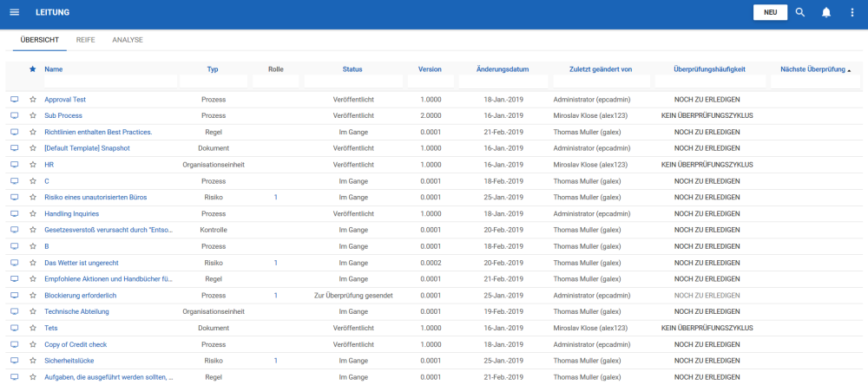Sort by the Version column header

[431, 69]
